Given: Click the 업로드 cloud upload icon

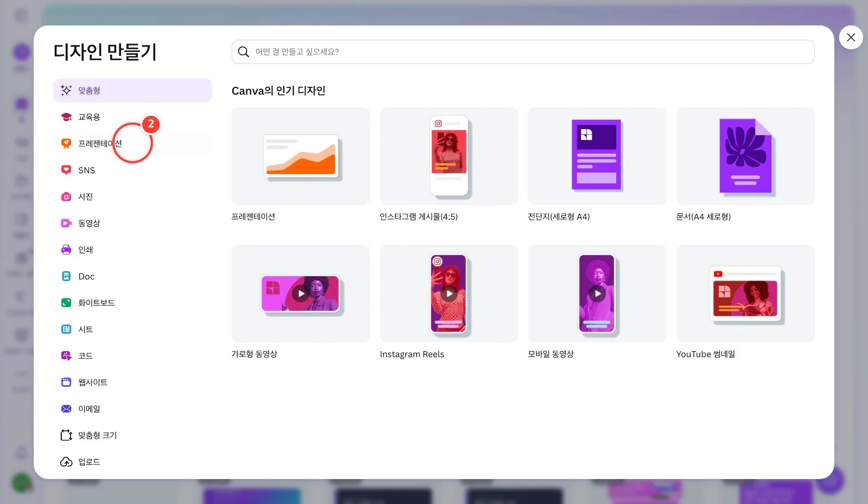Looking at the screenshot, I should coord(66,462).
